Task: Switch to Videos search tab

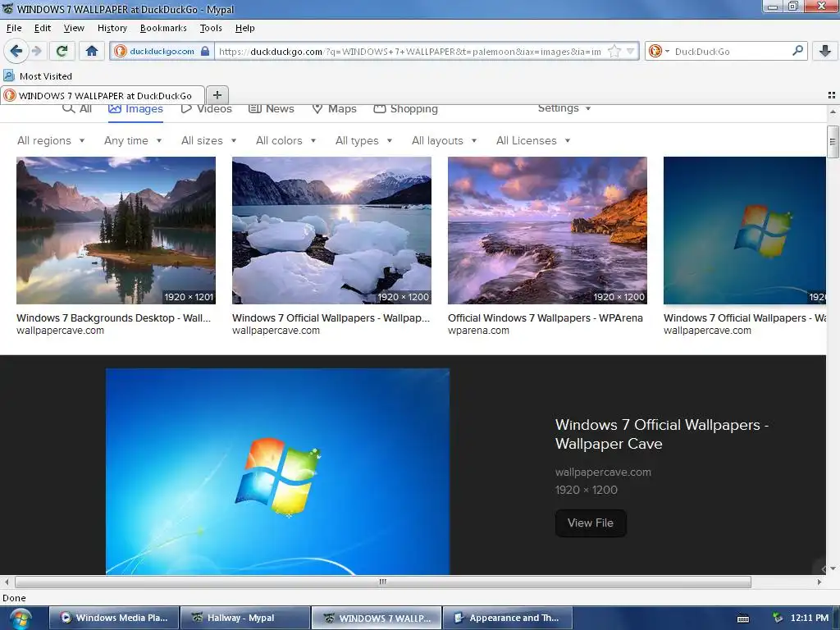Action: 206,109
